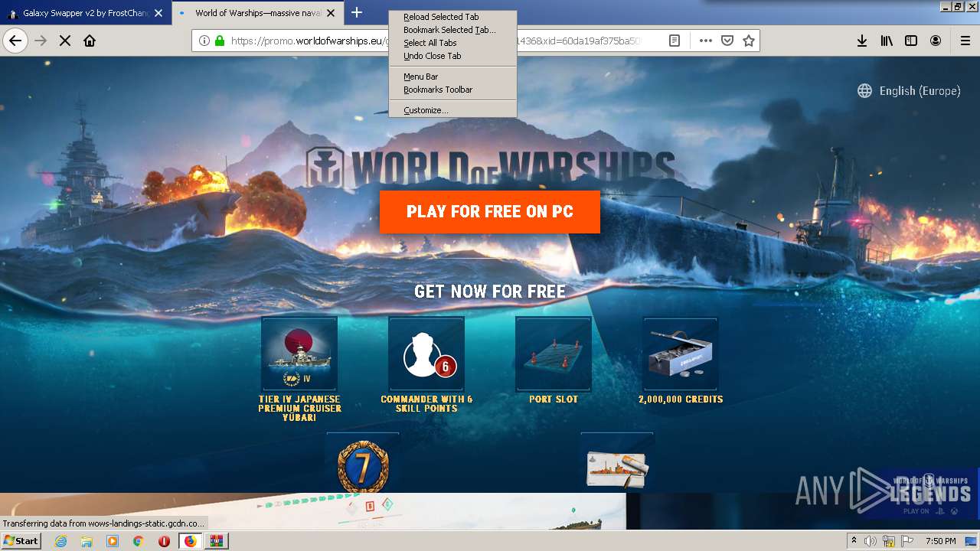
Task: Launch Internet Explorer from taskbar
Action: pyautogui.click(x=61, y=541)
